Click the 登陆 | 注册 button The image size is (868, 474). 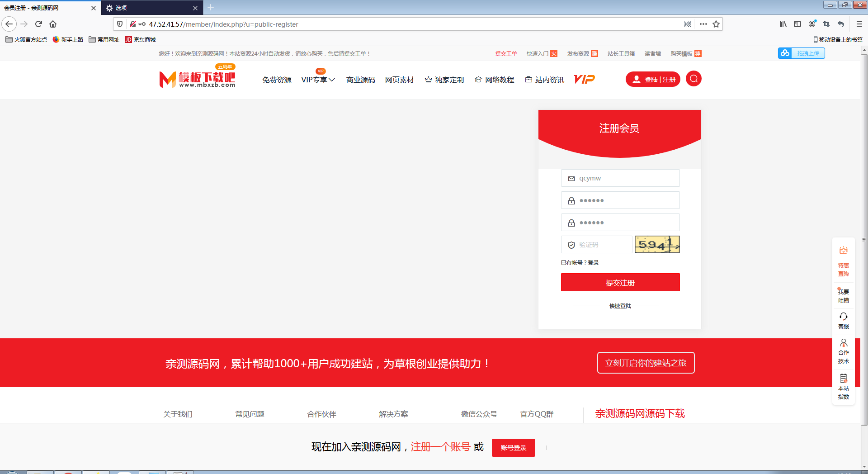(x=653, y=79)
